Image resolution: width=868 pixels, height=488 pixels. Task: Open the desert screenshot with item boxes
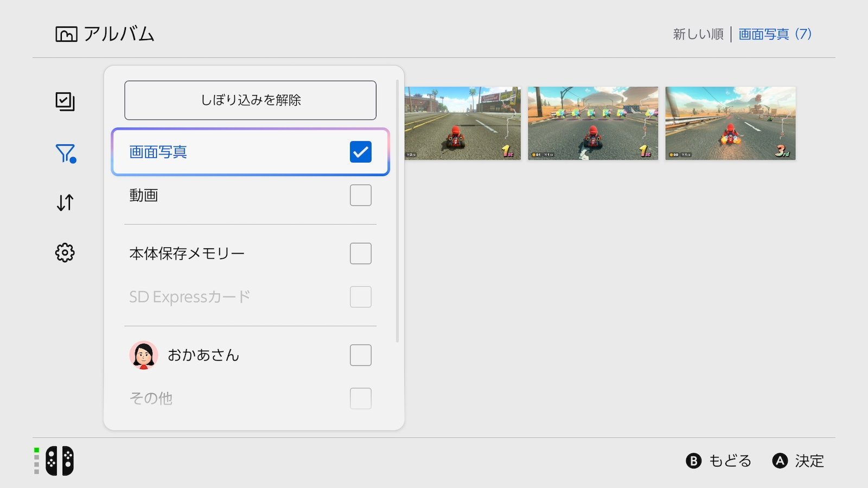[593, 123]
